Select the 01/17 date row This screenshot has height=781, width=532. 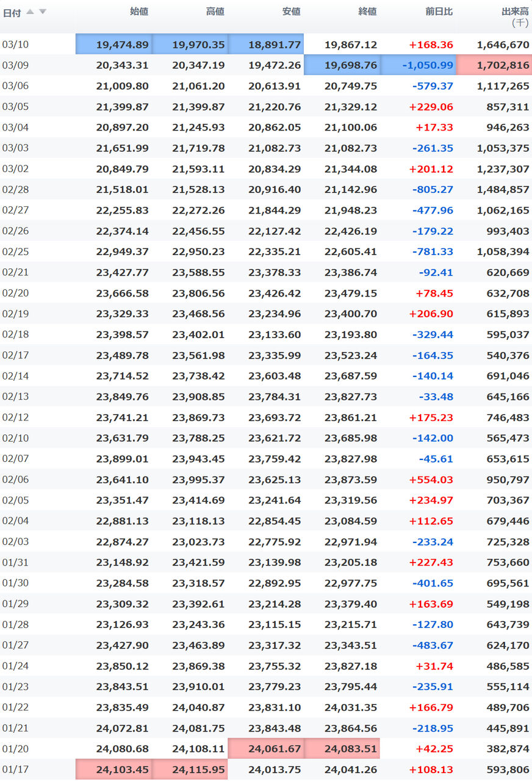pyautogui.click(x=266, y=769)
